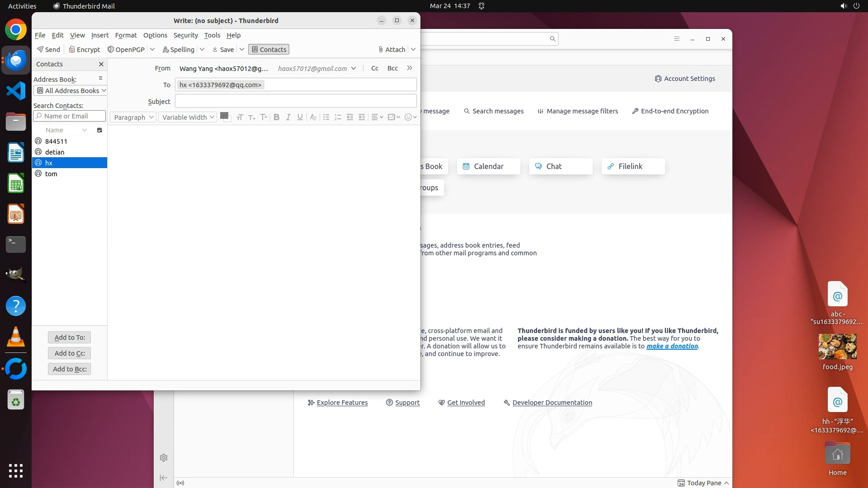Click the numbered list icon

338,117
